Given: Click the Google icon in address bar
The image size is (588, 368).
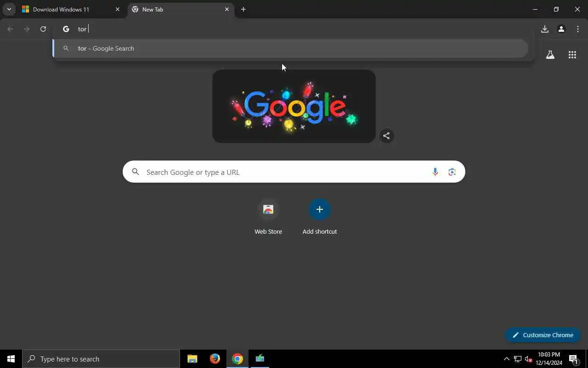Looking at the screenshot, I should tap(66, 29).
